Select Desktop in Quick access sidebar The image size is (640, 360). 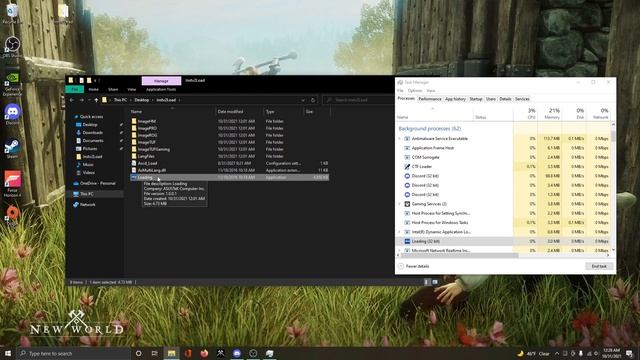(90, 124)
